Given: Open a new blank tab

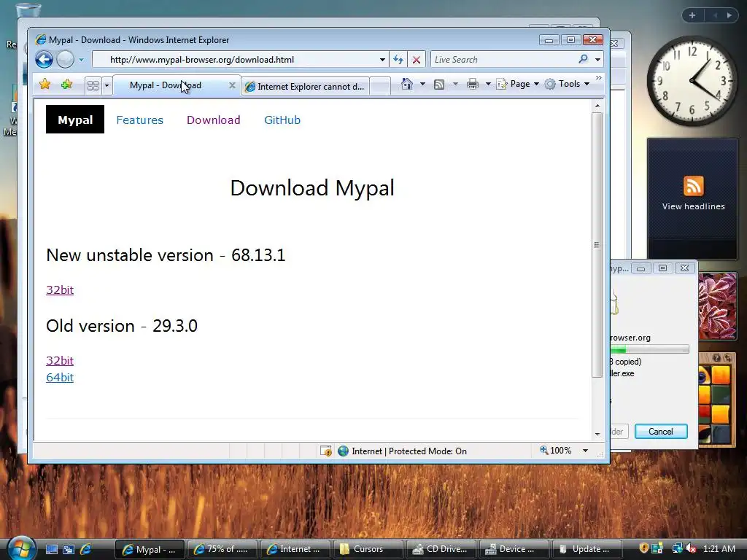Looking at the screenshot, I should (379, 86).
